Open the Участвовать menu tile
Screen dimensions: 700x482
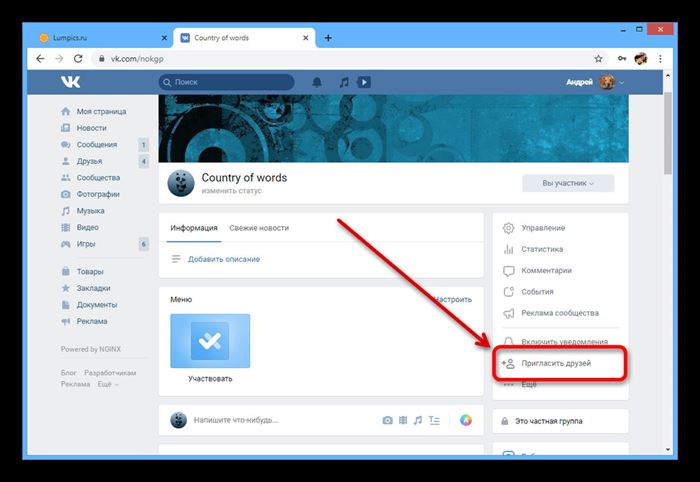210,348
